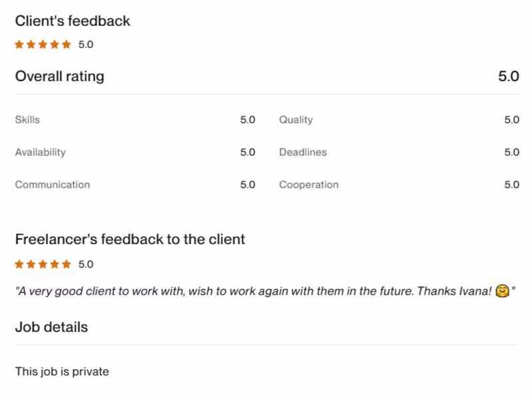Click first star in Client's feedback rating
This screenshot has height=399, width=532.
click(19, 45)
